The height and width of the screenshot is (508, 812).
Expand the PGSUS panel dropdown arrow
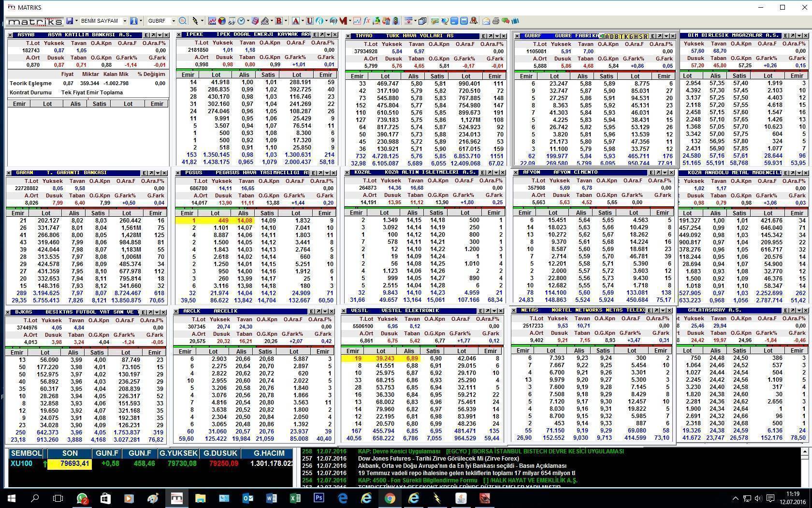[327, 173]
